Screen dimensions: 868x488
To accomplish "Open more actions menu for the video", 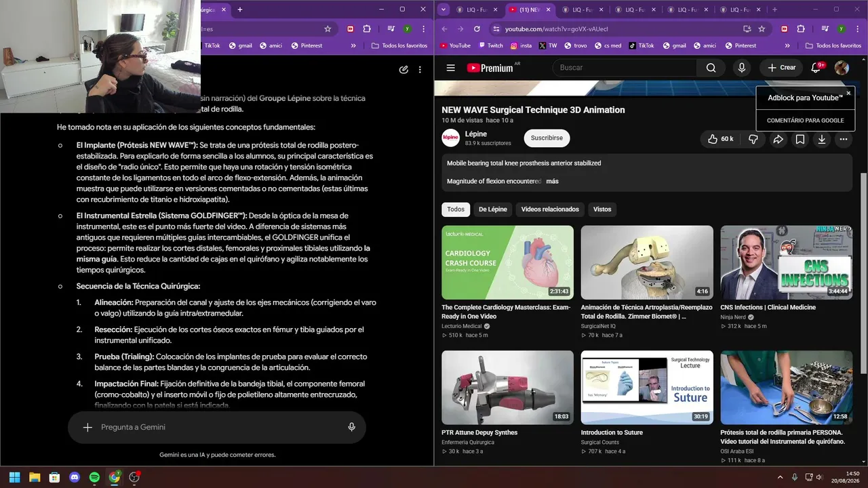I will [844, 139].
